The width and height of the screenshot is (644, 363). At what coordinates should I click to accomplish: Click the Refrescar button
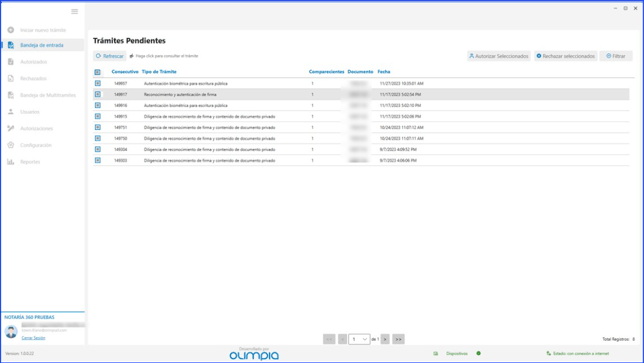(110, 56)
